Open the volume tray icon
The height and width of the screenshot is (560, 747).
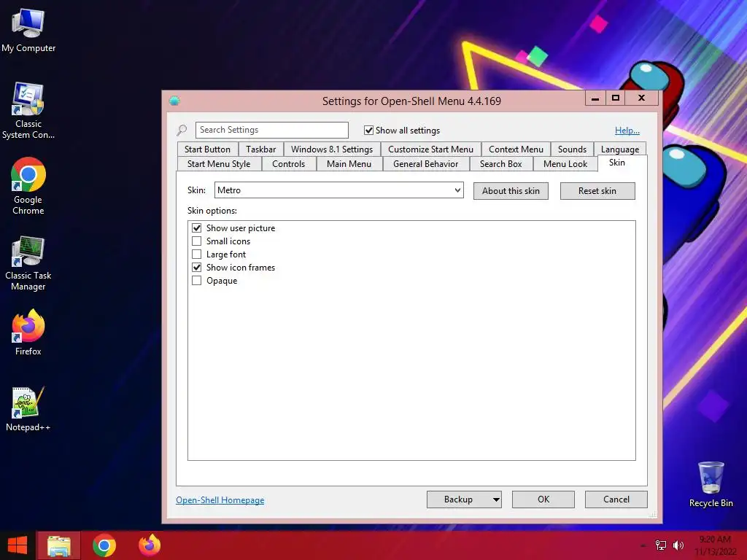(678, 545)
